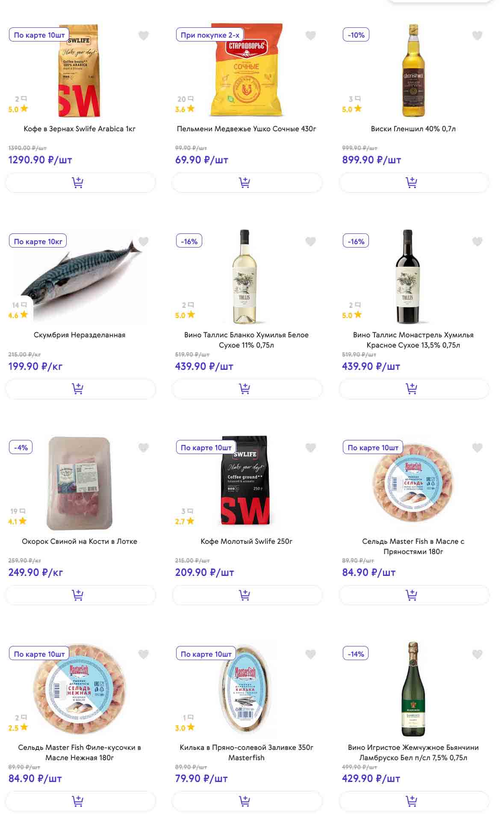The height and width of the screenshot is (829, 504).
Task: Toggle heart on Бьянчини Ламбруско sparkling wine
Action: tap(477, 654)
